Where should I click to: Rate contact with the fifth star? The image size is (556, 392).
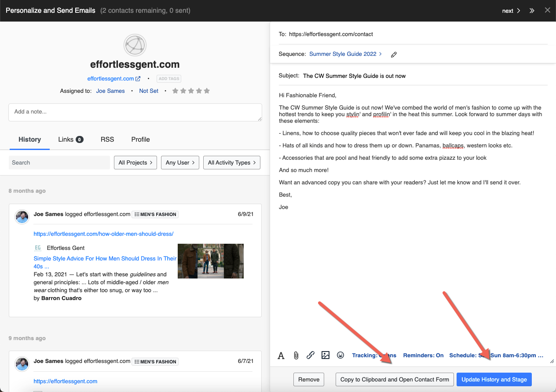pos(207,91)
